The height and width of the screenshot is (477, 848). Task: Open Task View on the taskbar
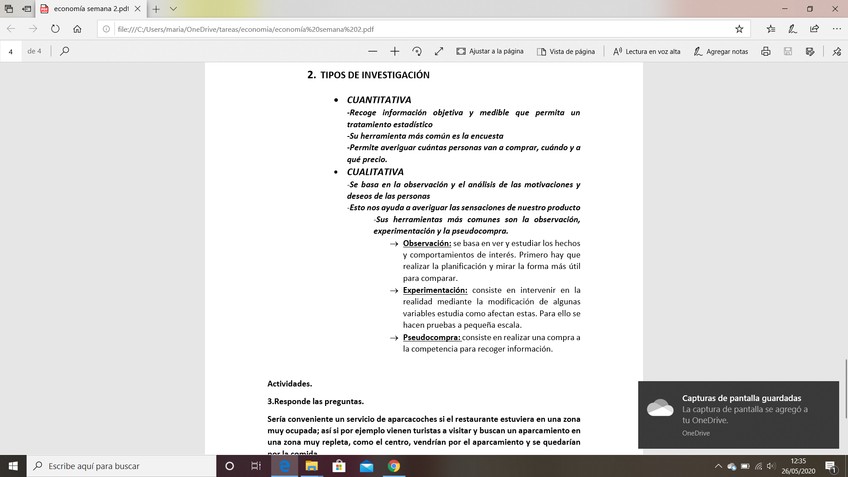click(256, 466)
